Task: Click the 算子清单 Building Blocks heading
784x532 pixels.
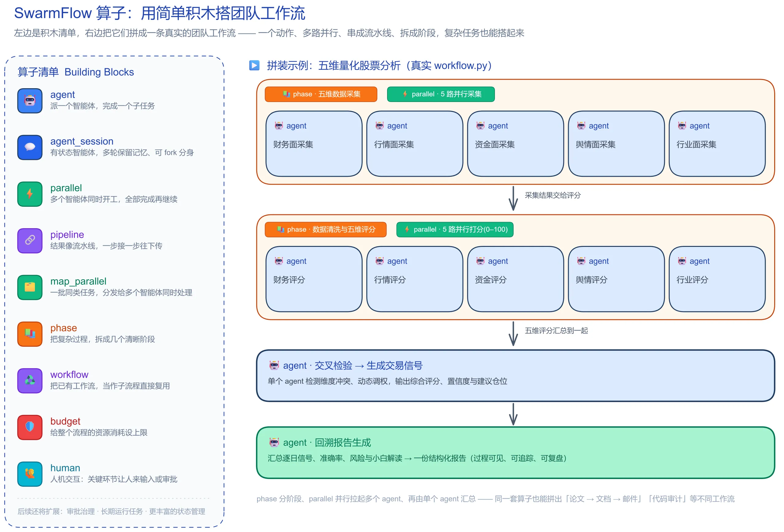Action: 76,72
